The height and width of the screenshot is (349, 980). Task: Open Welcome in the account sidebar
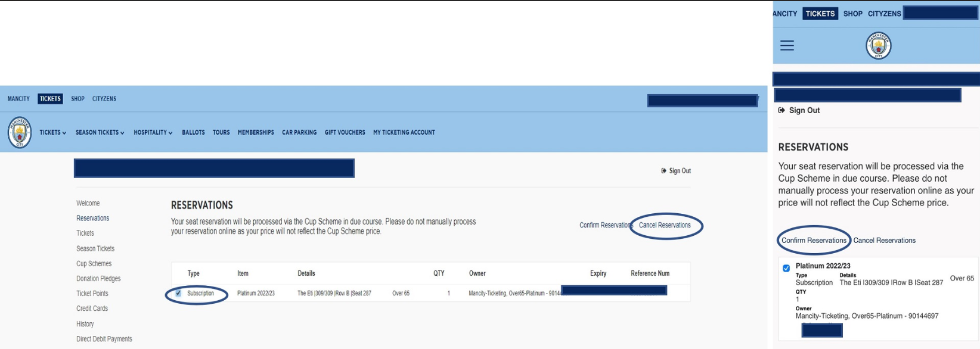88,203
